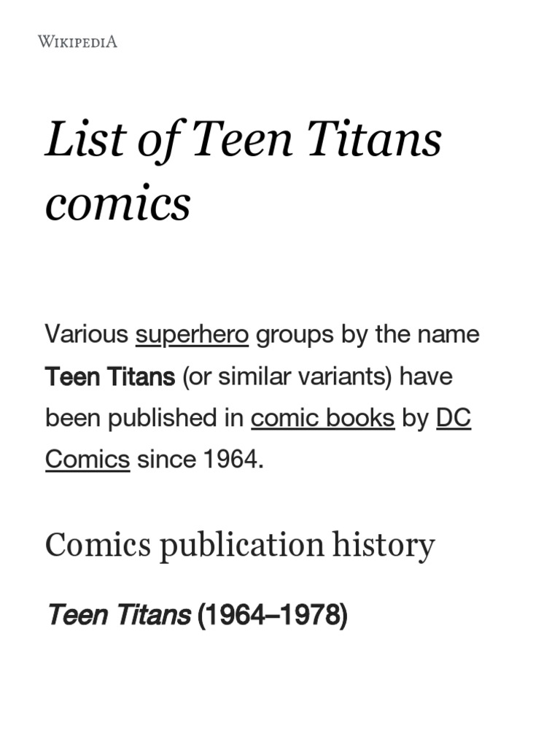Click the text (or similar variants)
Viewport: 560px width, 747px height.
click(x=287, y=377)
